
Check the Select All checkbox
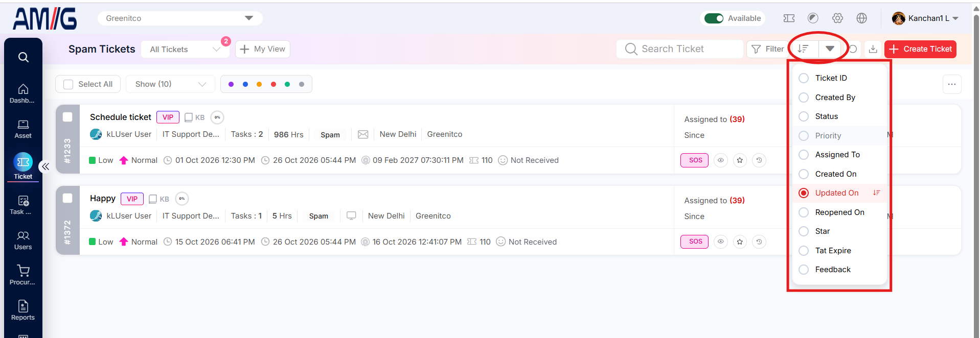tap(69, 84)
